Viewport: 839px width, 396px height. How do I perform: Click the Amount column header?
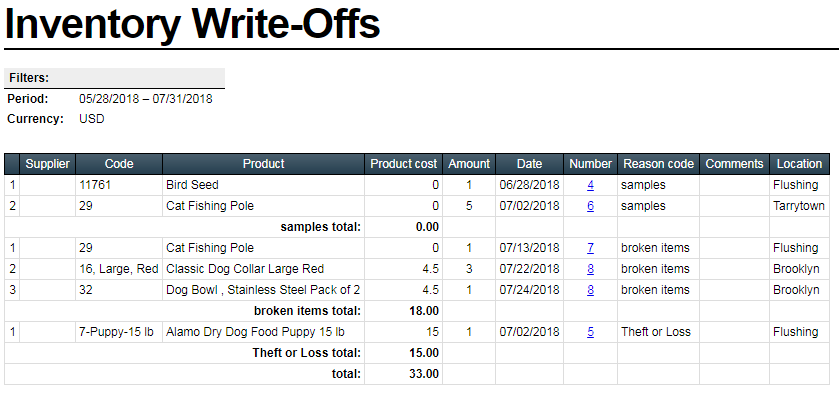pos(469,164)
